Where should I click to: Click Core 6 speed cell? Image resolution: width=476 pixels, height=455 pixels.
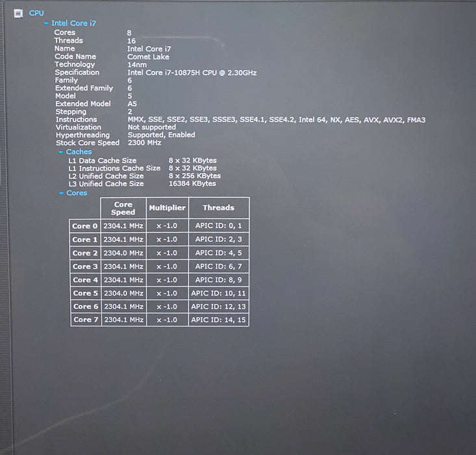[123, 307]
